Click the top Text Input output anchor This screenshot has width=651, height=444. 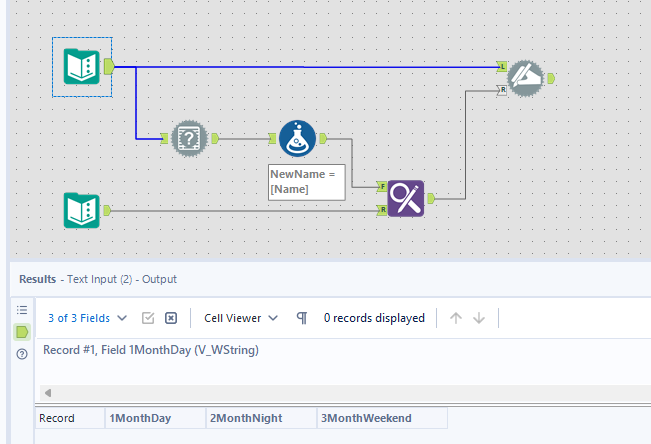109,66
